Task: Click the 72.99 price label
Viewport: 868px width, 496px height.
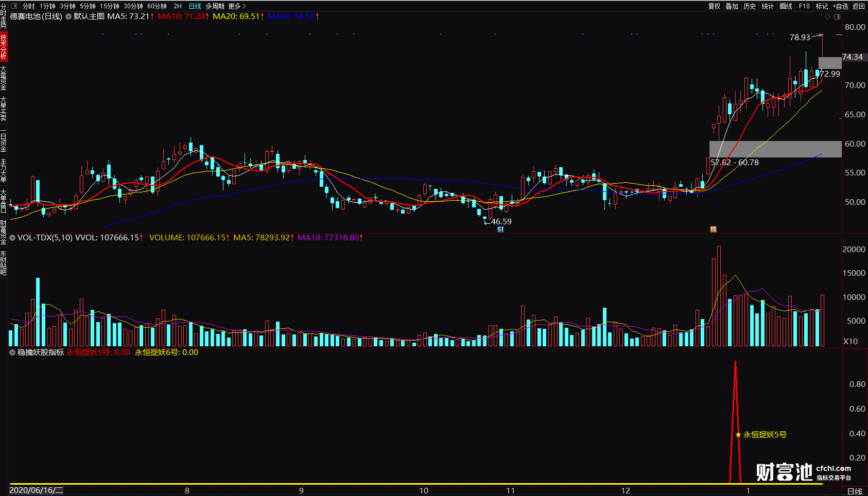Action: pos(830,74)
